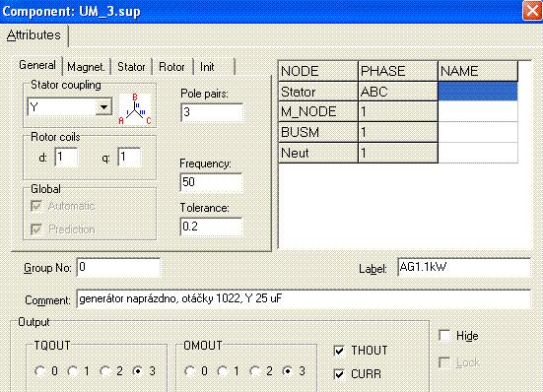Screen dimensions: 543x392
Task: Click the Group No input field
Action: click(x=118, y=268)
